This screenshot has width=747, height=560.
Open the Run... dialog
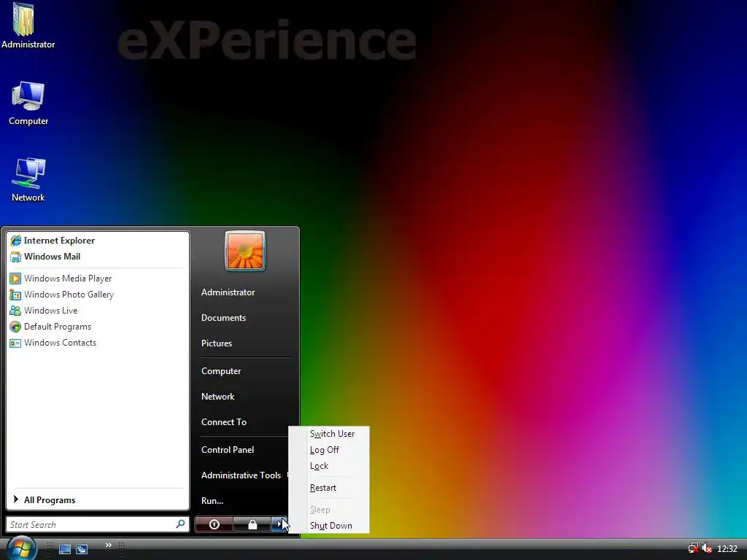[212, 501]
